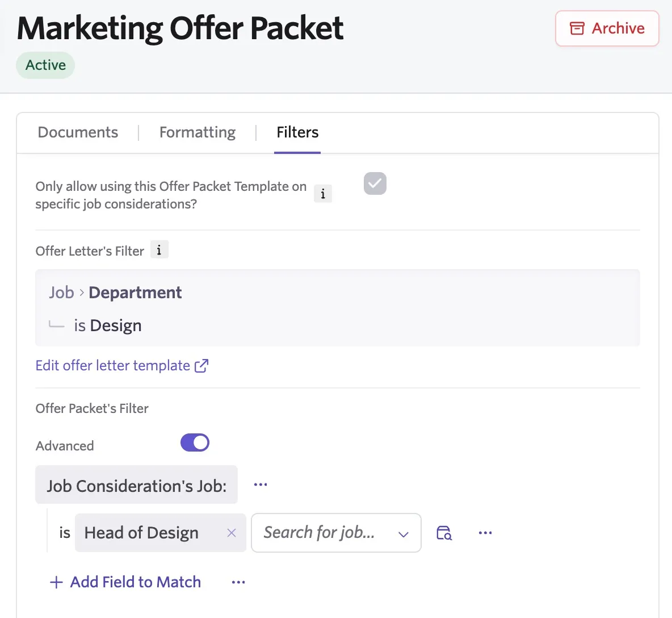Click info icon next to Offer Letter's Filter
This screenshot has width=672, height=618.
tap(159, 249)
